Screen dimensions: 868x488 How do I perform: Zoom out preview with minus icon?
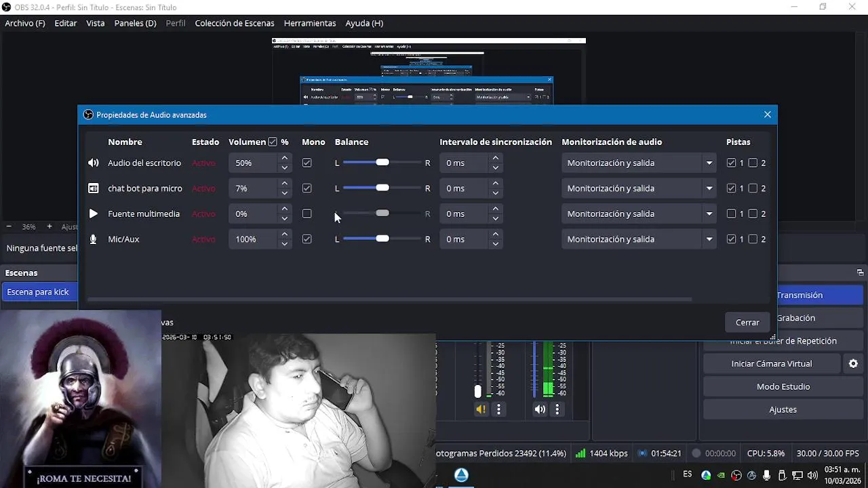pyautogui.click(x=9, y=226)
